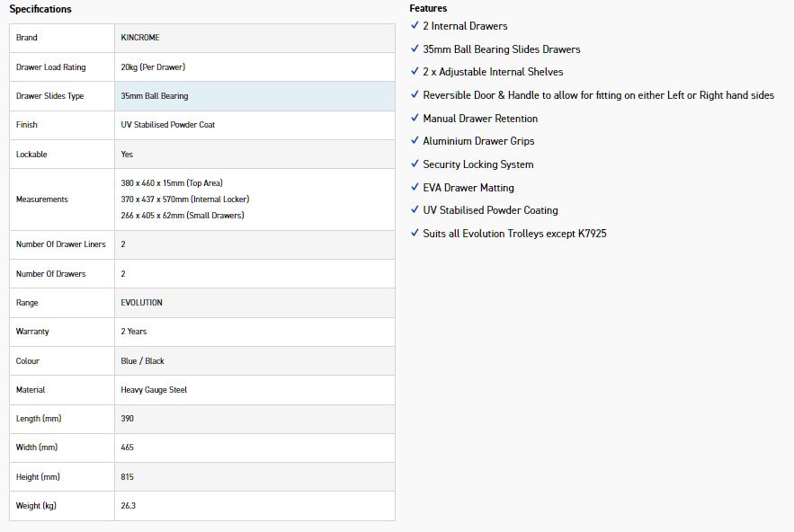This screenshot has height=532, width=794.
Task: Click the 465 width value
Action: [127, 448]
